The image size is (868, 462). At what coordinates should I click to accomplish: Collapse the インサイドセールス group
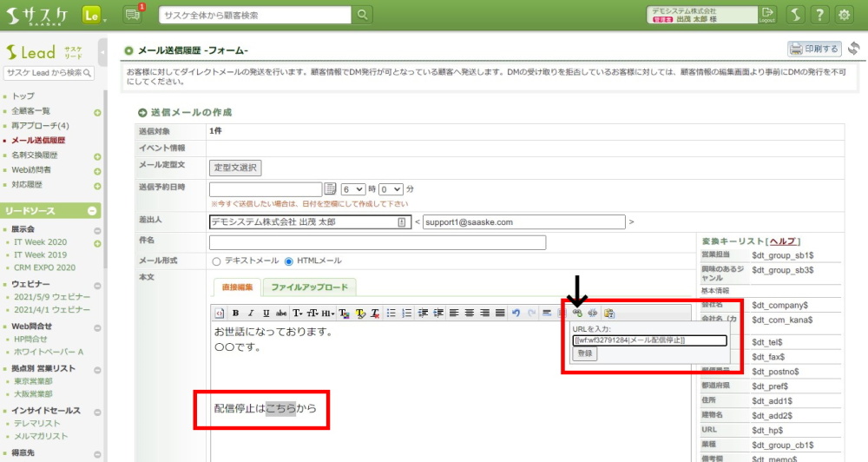[97, 412]
